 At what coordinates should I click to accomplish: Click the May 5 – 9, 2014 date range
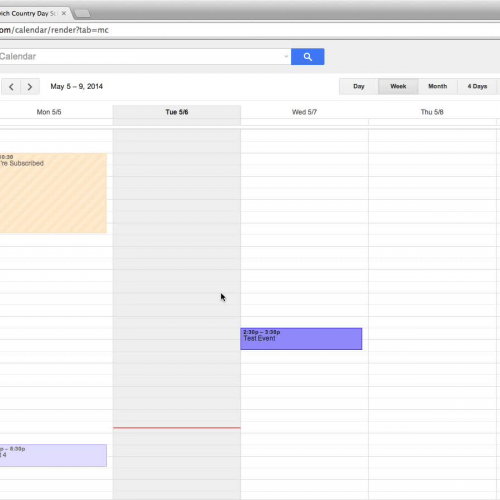tap(77, 86)
